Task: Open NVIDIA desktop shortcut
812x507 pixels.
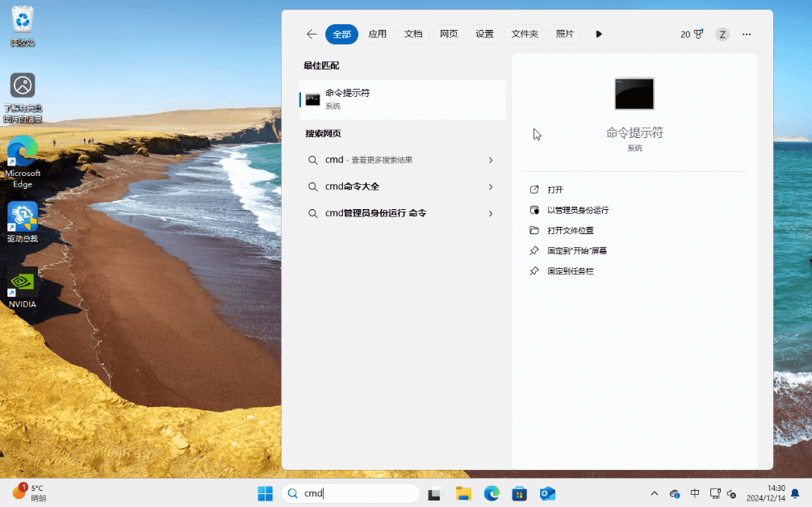Action: 23,288
